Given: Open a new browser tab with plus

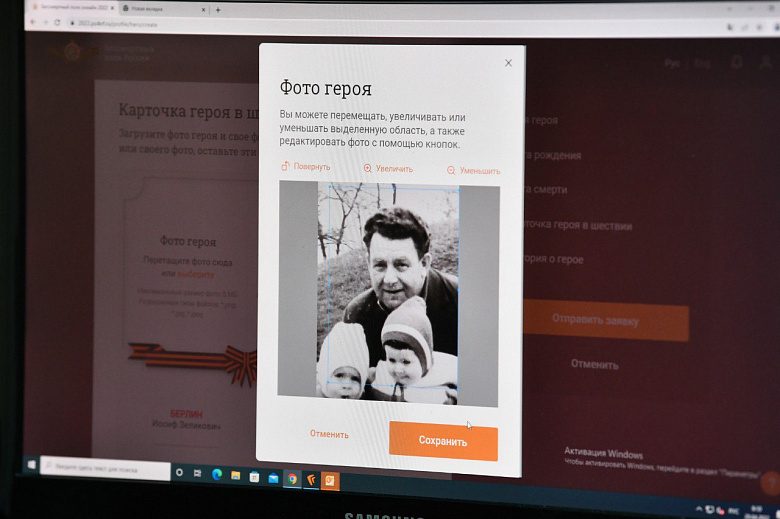Looking at the screenshot, I should 218,9.
